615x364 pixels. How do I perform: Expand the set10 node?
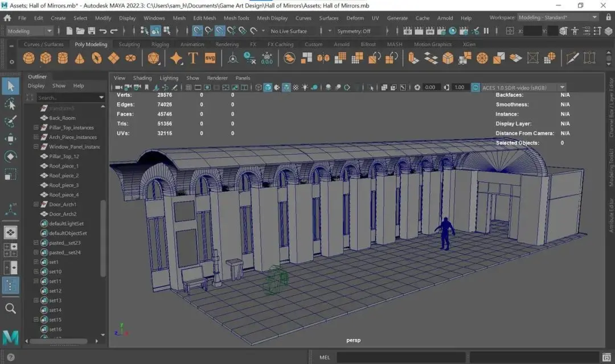[36, 271]
